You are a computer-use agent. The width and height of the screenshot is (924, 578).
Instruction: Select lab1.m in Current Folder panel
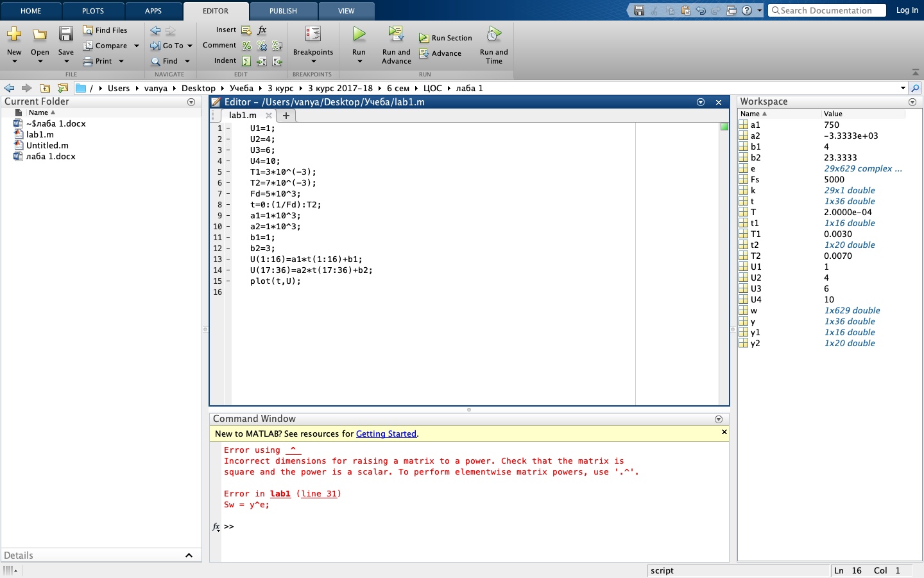point(40,134)
